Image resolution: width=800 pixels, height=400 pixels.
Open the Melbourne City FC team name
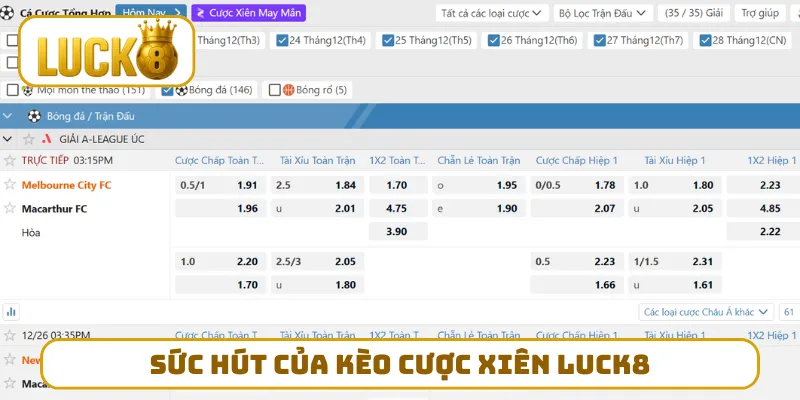pos(66,185)
